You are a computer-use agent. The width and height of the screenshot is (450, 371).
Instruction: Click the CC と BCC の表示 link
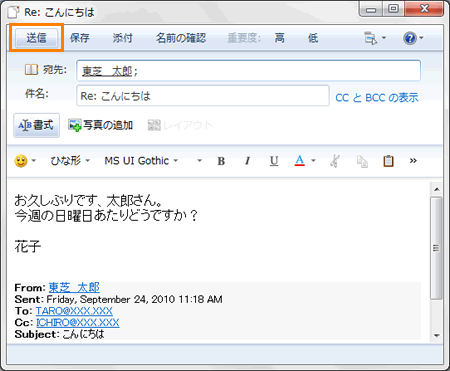377,98
